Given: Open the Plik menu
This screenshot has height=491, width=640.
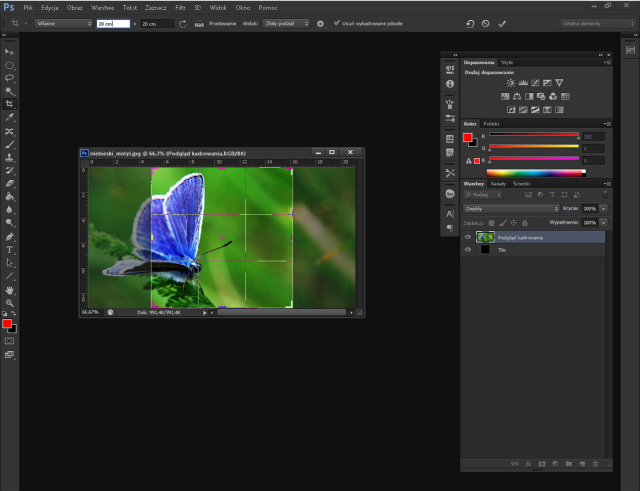Looking at the screenshot, I should pos(28,7).
